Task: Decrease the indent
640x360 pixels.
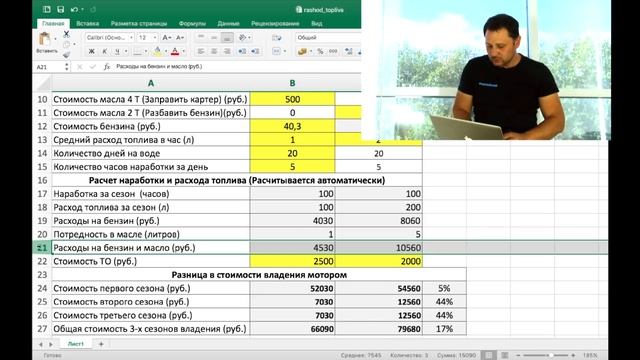Action: coord(242,51)
